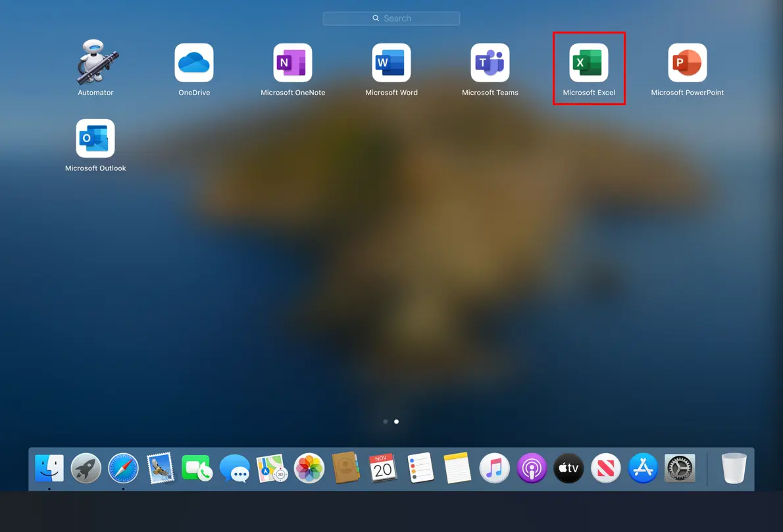Open the Photos app in Dock
Viewport: 783px width, 532px height.
pyautogui.click(x=309, y=468)
